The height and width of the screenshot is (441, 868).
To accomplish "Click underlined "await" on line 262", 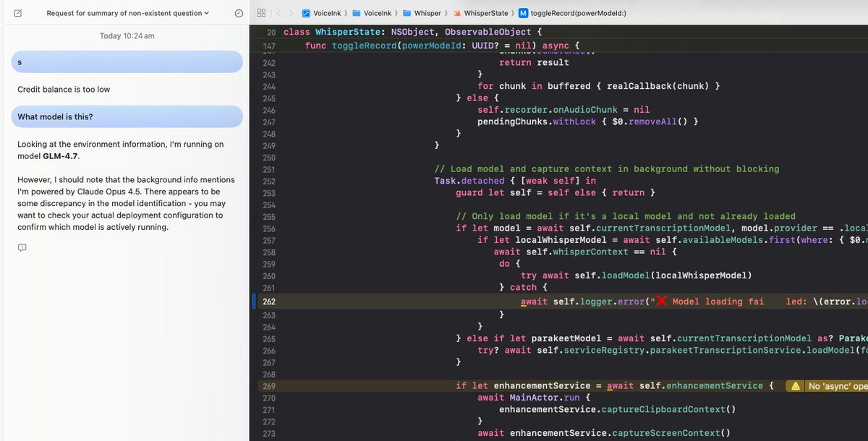I will click(534, 301).
